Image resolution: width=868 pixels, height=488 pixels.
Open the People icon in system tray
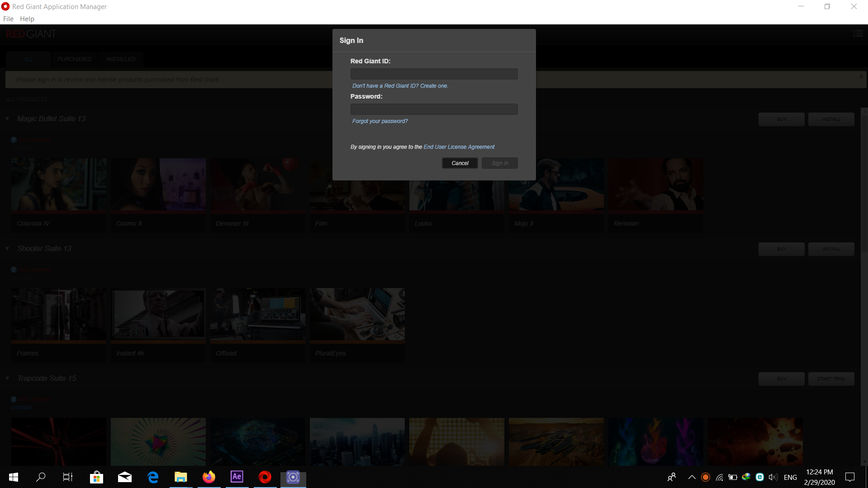click(672, 477)
